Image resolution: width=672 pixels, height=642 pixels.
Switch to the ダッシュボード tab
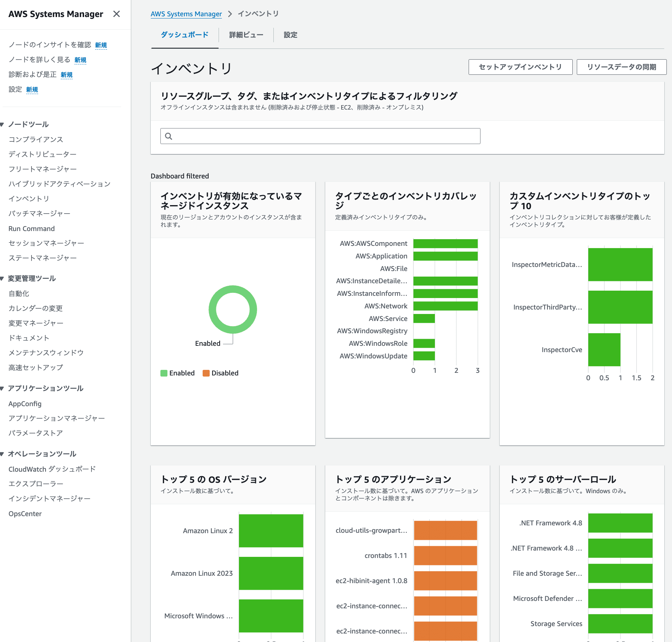(184, 35)
